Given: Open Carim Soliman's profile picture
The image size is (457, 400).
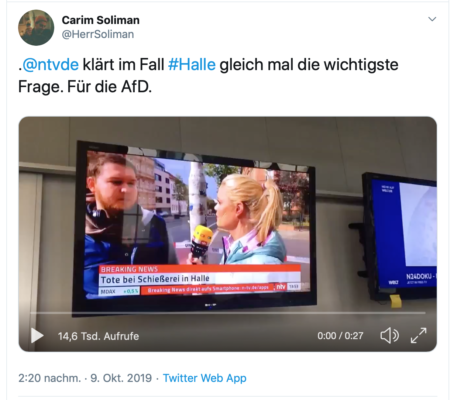Looking at the screenshot, I should pyautogui.click(x=36, y=27).
